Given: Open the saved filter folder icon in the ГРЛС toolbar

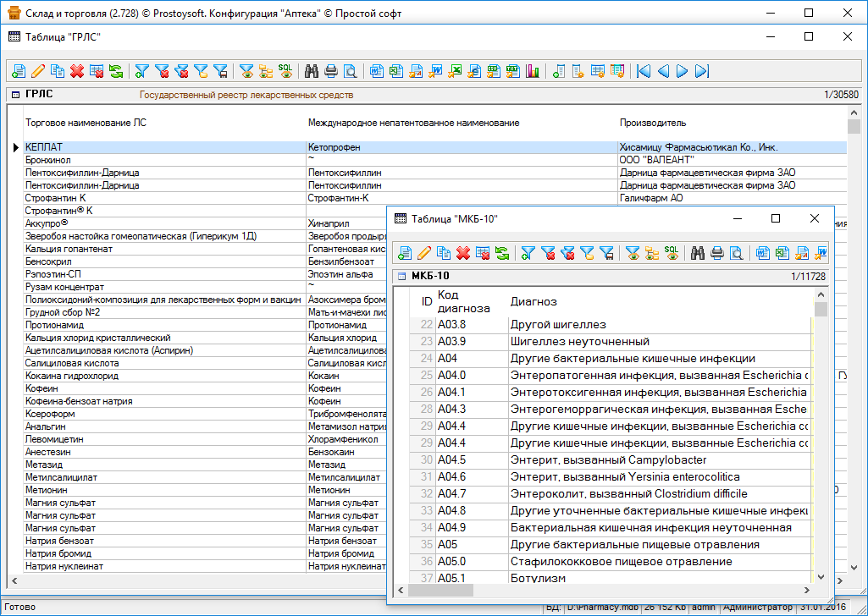Looking at the screenshot, I should (x=201, y=71).
